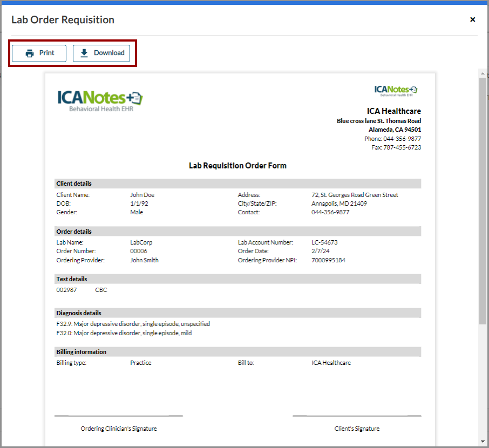This screenshot has width=489, height=448.
Task: Click the Ordering Provider NPI number 7000995184
Action: click(328, 260)
